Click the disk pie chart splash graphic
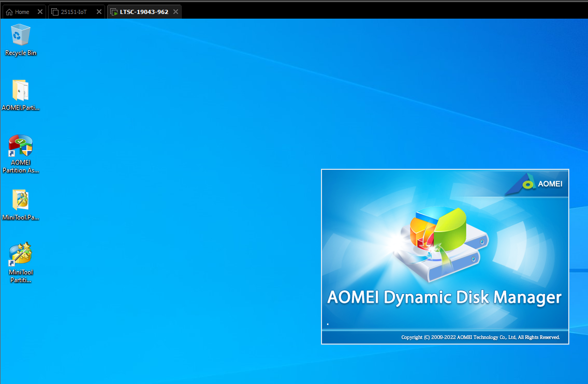The image size is (588, 384). tap(442, 244)
